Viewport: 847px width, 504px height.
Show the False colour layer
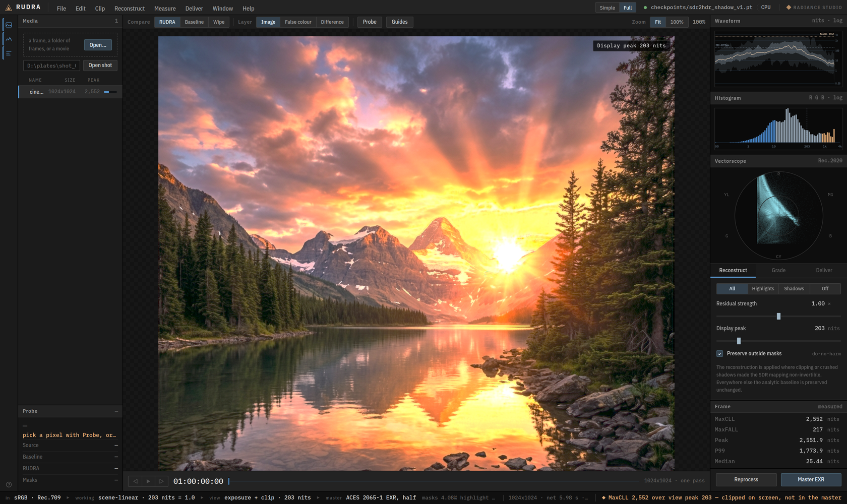tap(298, 22)
